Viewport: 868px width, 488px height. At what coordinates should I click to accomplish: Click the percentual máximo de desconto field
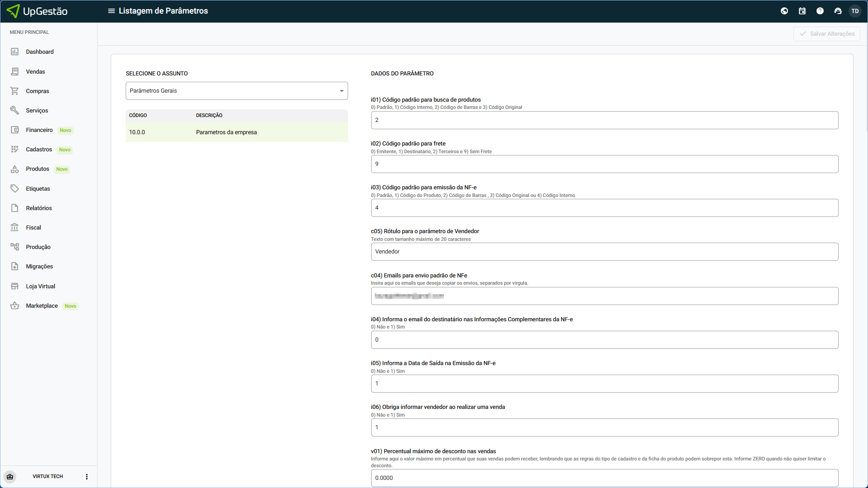click(604, 478)
